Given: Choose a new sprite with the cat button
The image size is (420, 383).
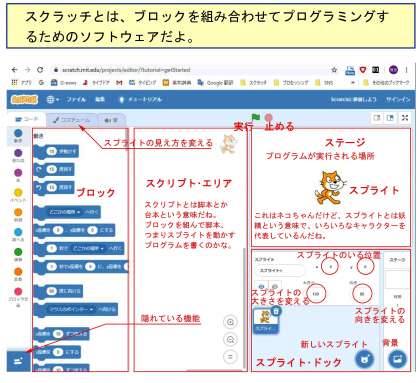Looking at the screenshot, I should (x=364, y=359).
